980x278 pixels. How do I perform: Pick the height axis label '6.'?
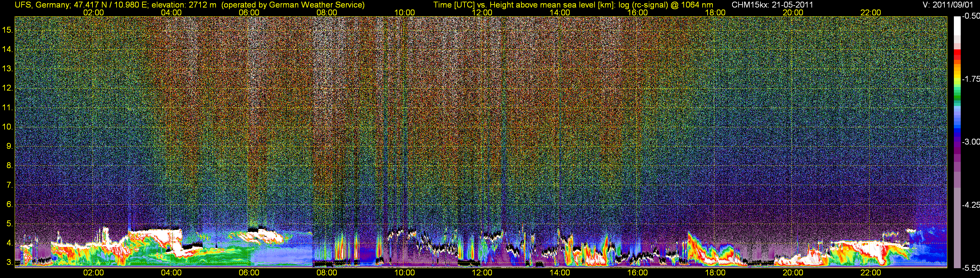coord(10,204)
